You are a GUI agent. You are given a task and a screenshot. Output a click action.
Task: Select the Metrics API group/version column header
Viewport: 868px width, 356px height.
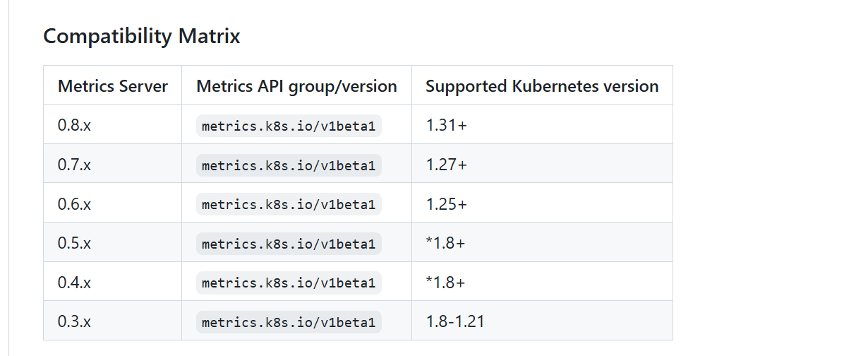click(296, 86)
